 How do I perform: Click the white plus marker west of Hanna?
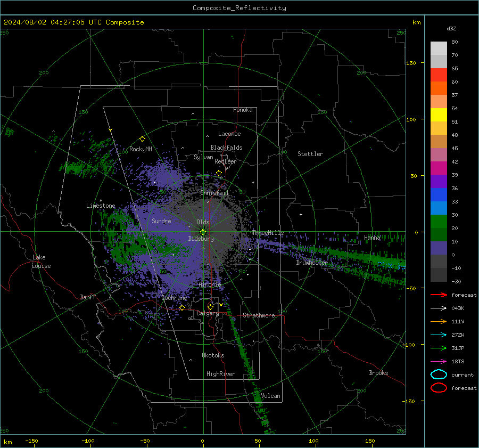(x=301, y=214)
